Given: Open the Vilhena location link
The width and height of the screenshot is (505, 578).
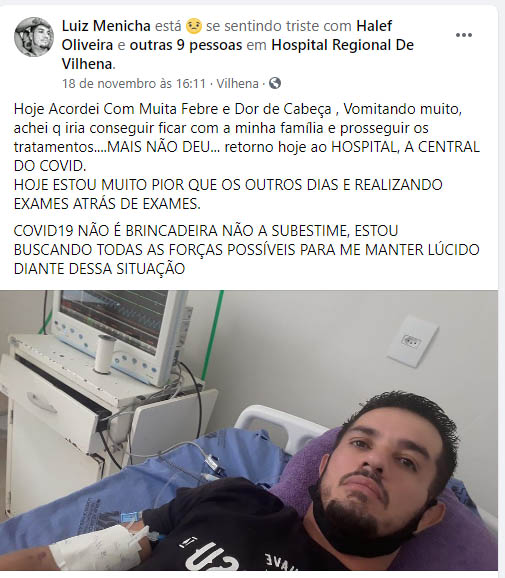Looking at the screenshot, I should [x=237, y=84].
